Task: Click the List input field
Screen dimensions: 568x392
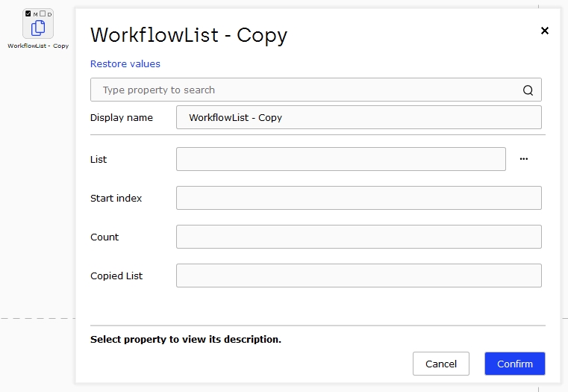Action: coord(341,159)
